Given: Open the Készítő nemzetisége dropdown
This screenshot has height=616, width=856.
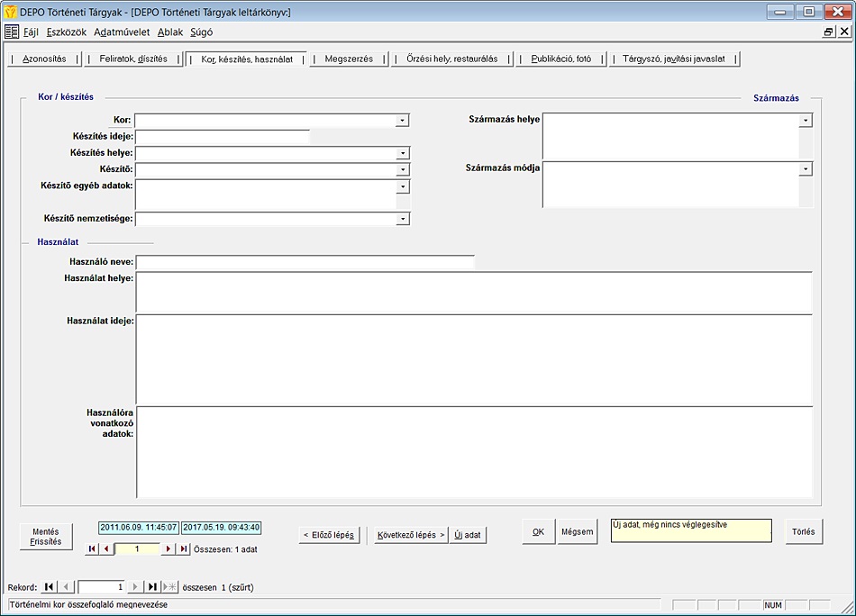Looking at the screenshot, I should tap(403, 219).
